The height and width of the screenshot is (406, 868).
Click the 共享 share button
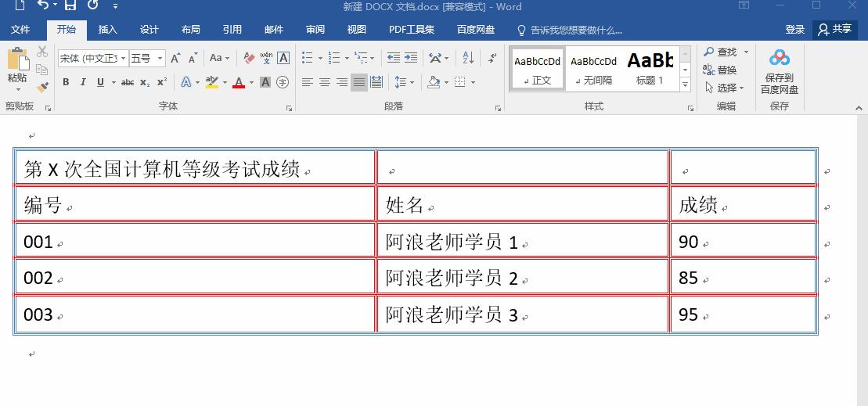tap(835, 29)
